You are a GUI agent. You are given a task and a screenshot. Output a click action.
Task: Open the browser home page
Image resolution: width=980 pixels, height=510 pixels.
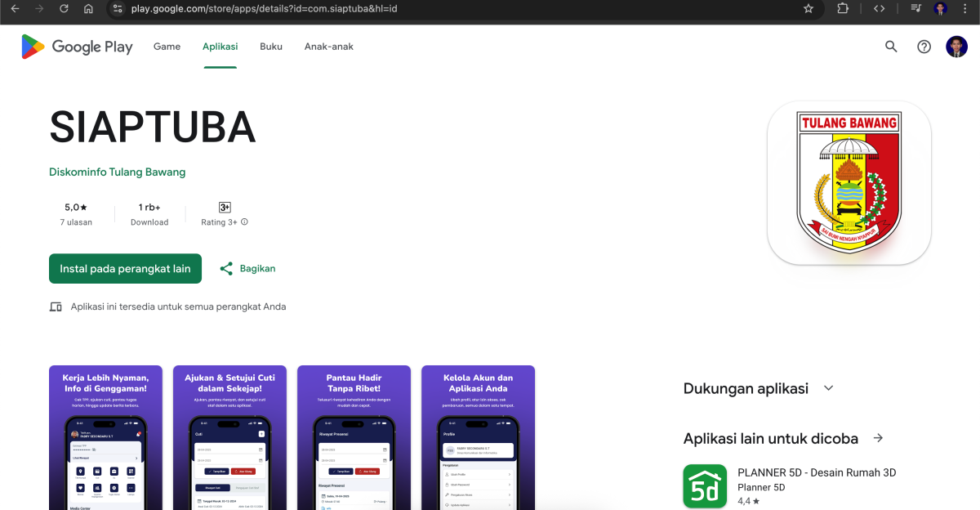point(88,8)
